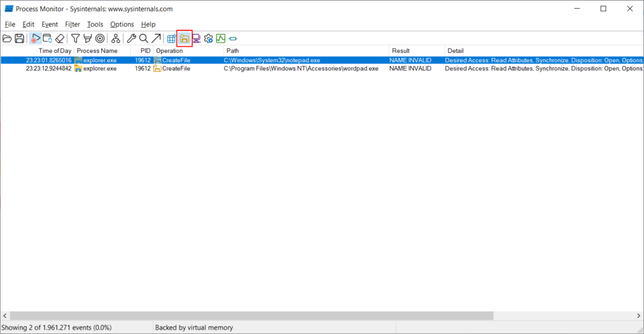Toggle Show Process and Thread Activity
The width and height of the screenshot is (644, 334).
click(x=209, y=38)
